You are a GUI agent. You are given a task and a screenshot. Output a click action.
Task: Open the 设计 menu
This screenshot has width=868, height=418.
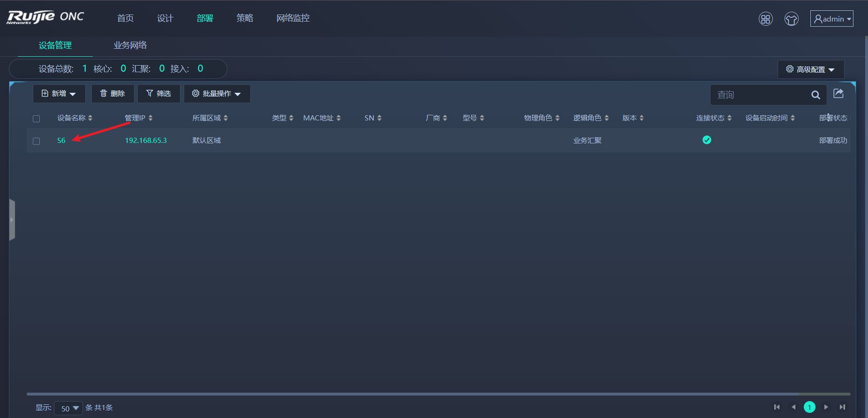tap(165, 18)
